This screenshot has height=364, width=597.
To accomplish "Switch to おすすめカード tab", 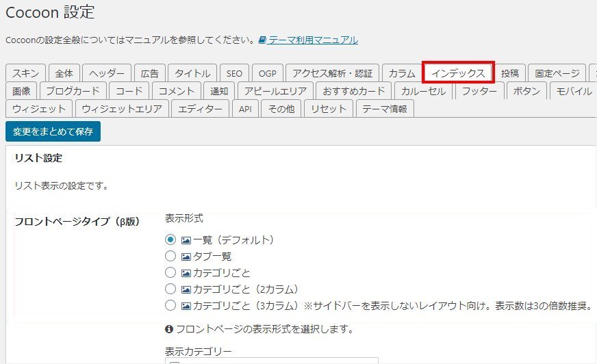I will (354, 91).
